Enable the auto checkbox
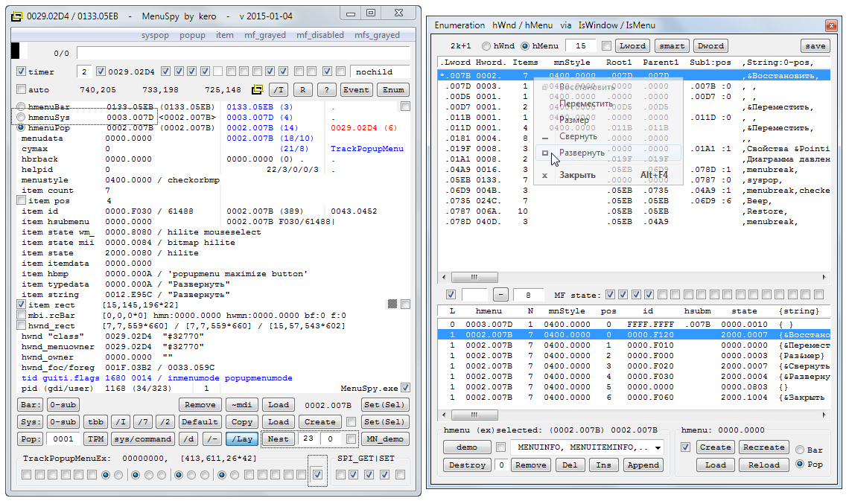 pos(22,90)
